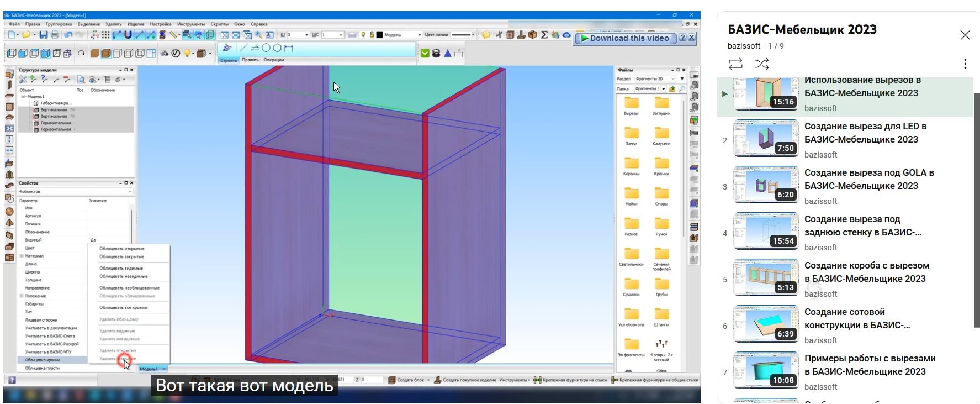Click the sphere icon in left toolbar
The image size is (980, 404).
click(x=9, y=212)
